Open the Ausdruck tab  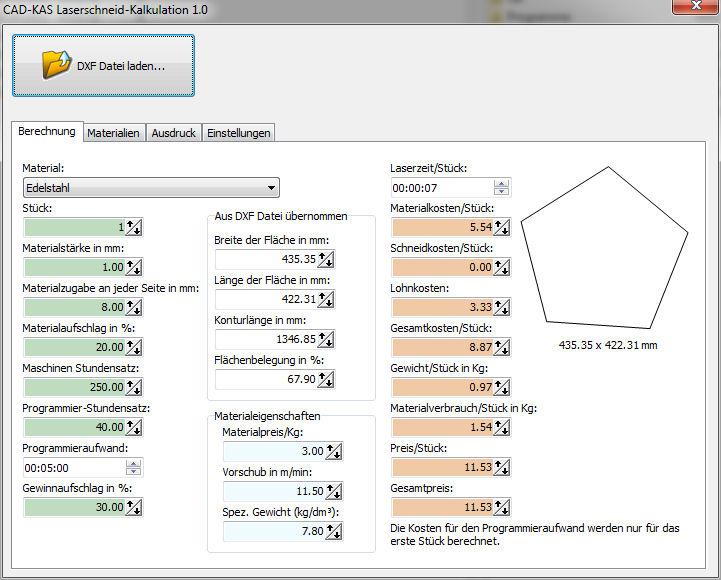coord(173,133)
